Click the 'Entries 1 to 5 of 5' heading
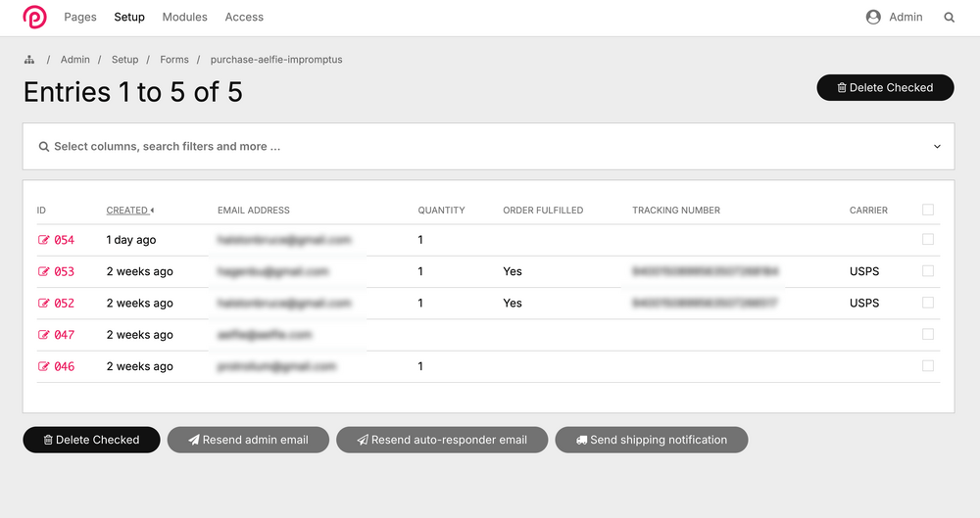This screenshot has width=980, height=518. click(x=133, y=92)
